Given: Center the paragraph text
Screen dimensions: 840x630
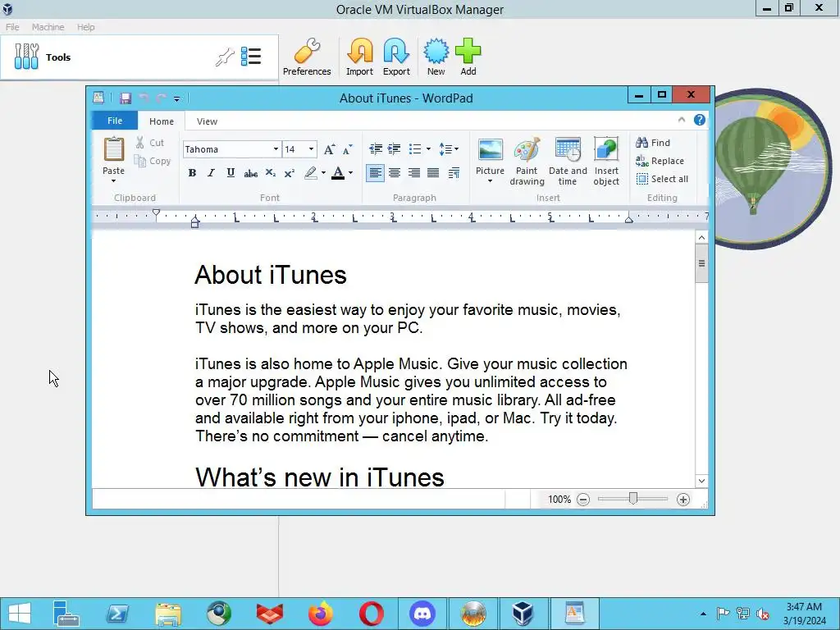Looking at the screenshot, I should coord(395,172).
